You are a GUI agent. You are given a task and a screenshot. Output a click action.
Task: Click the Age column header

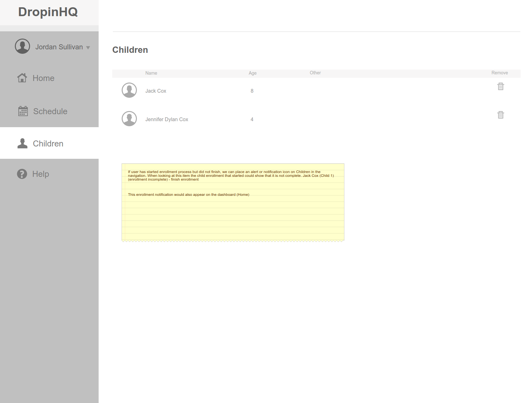coord(253,73)
